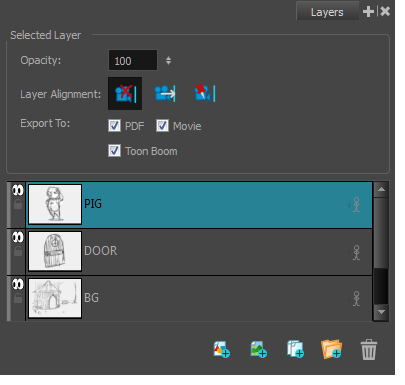Uncheck the Toon Boom export checkbox
405x385 pixels.
click(114, 151)
